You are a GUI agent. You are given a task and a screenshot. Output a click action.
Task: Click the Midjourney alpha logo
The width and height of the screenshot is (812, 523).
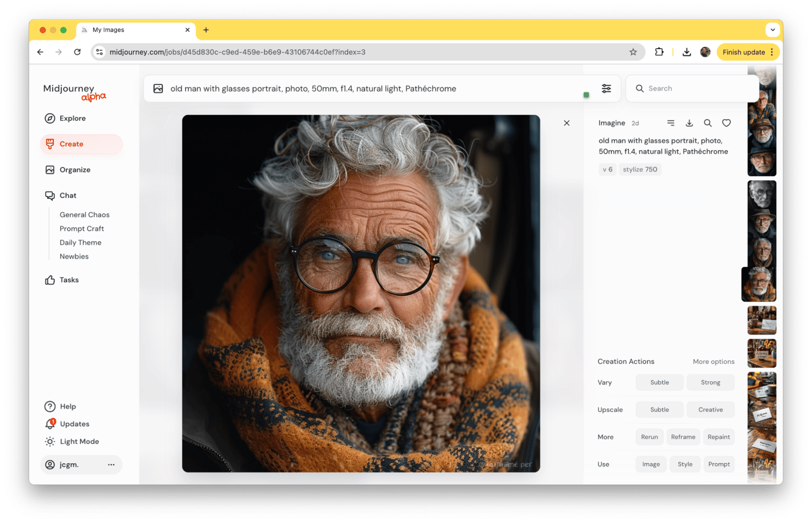[75, 92]
